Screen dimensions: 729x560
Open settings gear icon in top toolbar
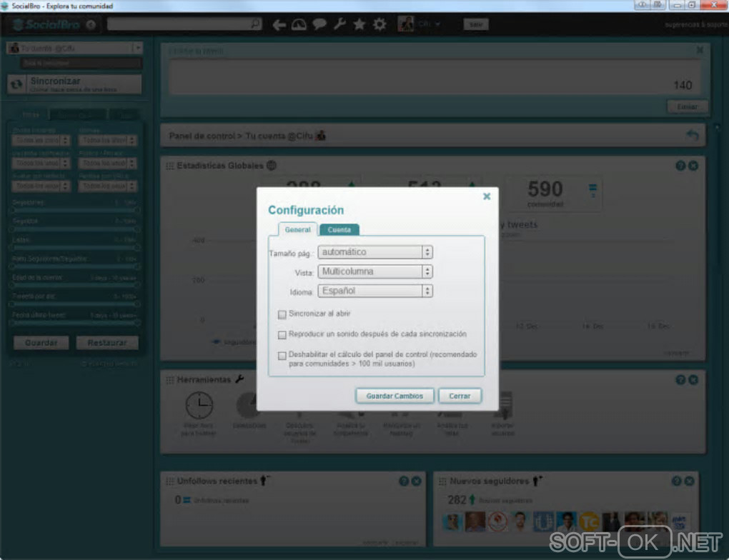[x=380, y=24]
